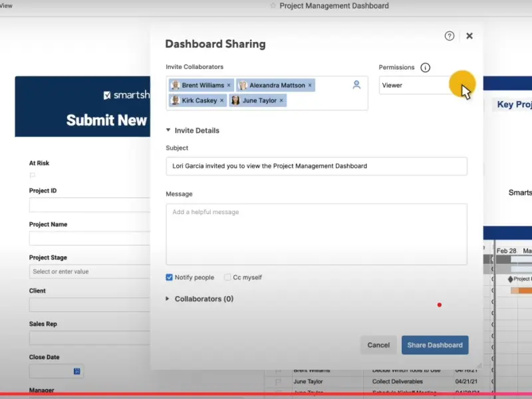Image resolution: width=532 pixels, height=399 pixels.
Task: Remove Brent Williams from collaborators
Action: coord(229,85)
